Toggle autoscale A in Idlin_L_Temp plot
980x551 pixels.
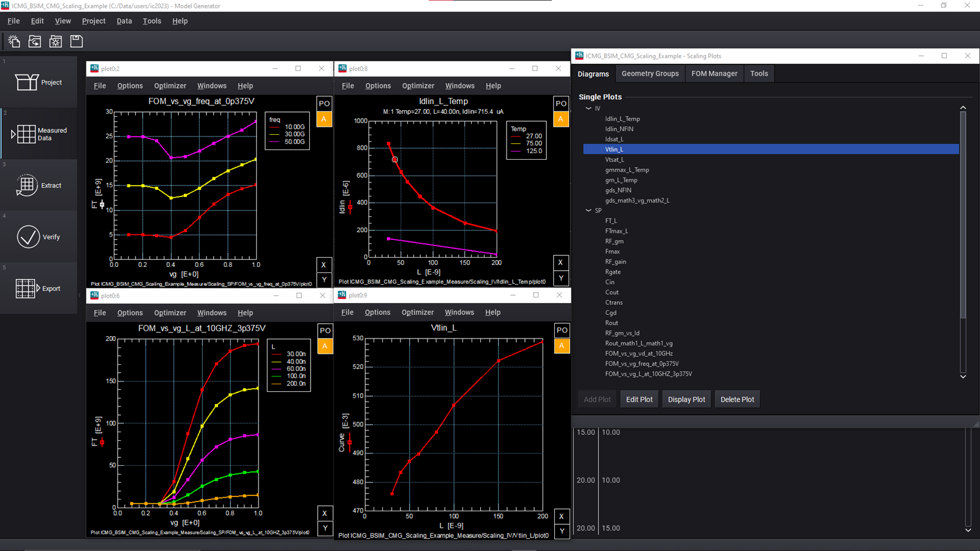click(560, 119)
